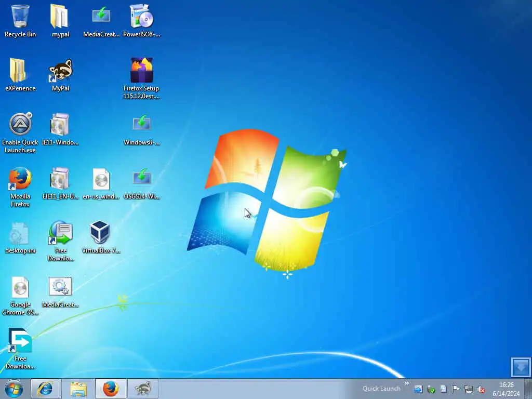Open Action Center flag tray icon

[456, 389]
